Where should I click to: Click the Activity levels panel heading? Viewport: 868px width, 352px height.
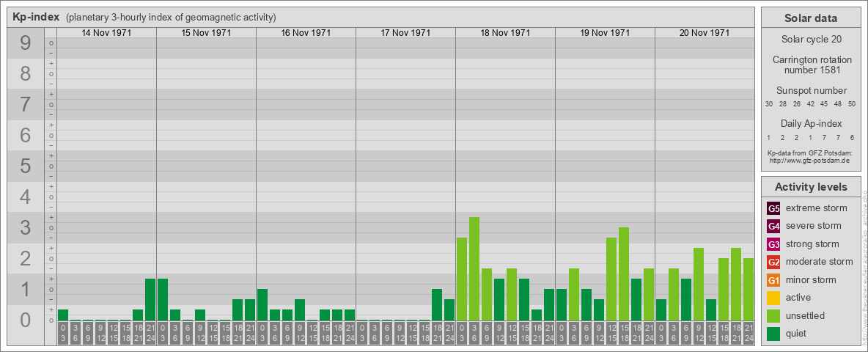point(811,187)
